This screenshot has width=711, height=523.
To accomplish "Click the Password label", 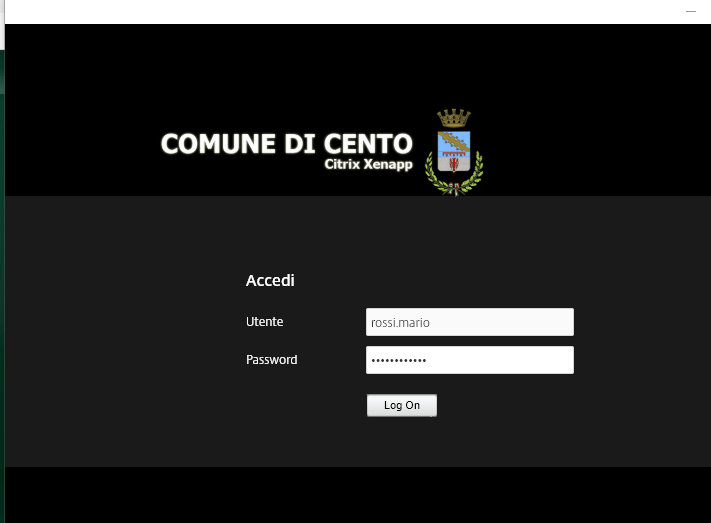I will click(271, 360).
